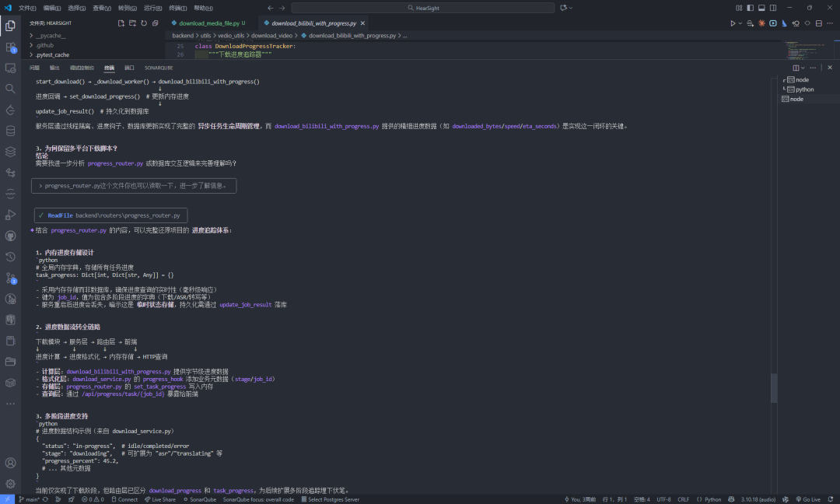Click Live Share in status bar
The image size is (840, 504).
[159, 499]
